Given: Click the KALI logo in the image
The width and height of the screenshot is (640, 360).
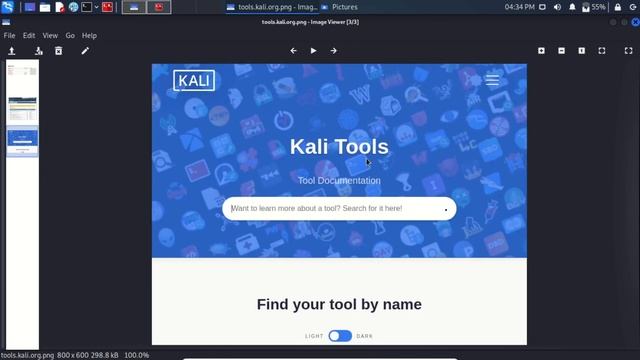Looking at the screenshot, I should tap(194, 80).
